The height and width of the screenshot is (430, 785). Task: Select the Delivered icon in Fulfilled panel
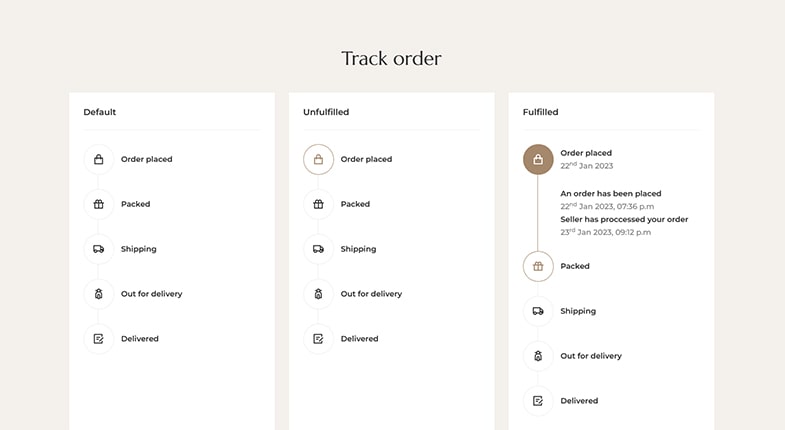[x=538, y=401]
